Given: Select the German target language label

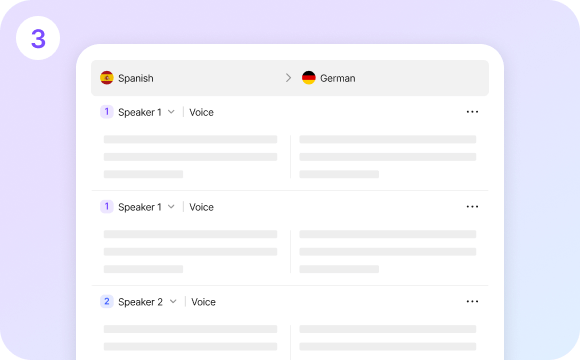Looking at the screenshot, I should coord(338,78).
